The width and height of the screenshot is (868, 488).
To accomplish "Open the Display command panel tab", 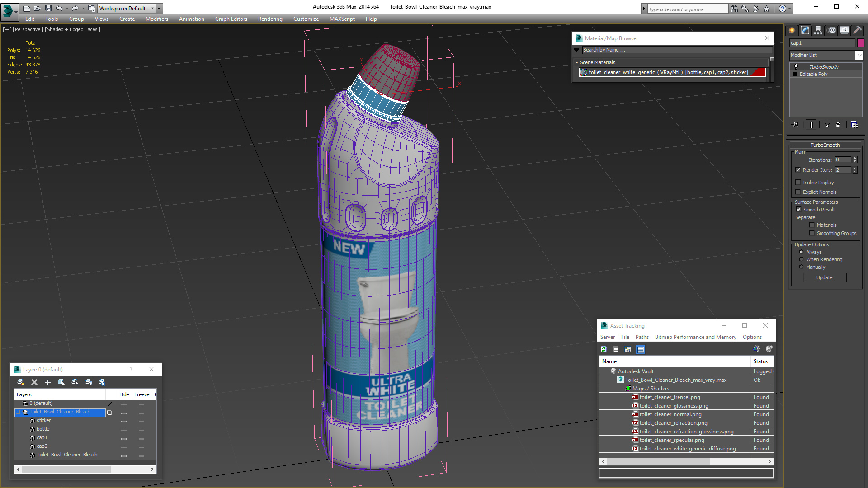I will pyautogui.click(x=844, y=30).
